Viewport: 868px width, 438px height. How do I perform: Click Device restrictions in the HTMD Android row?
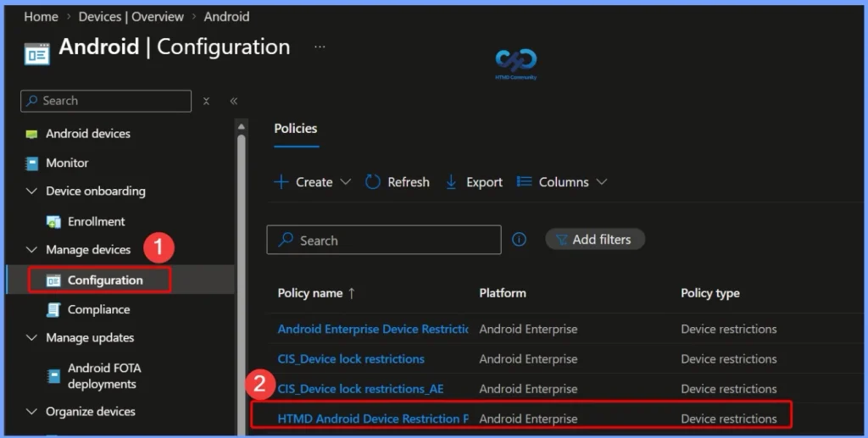pyautogui.click(x=728, y=419)
